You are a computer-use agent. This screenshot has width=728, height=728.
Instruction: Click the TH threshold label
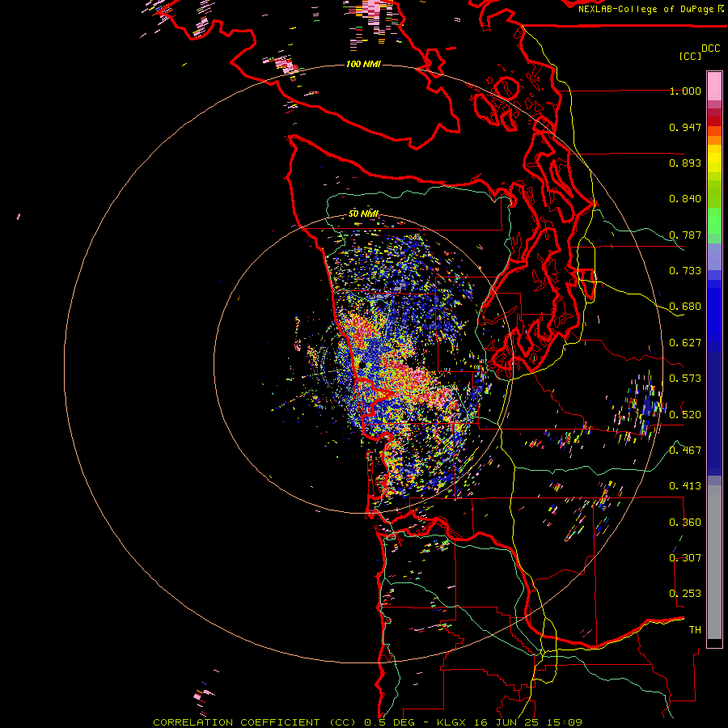[695, 630]
